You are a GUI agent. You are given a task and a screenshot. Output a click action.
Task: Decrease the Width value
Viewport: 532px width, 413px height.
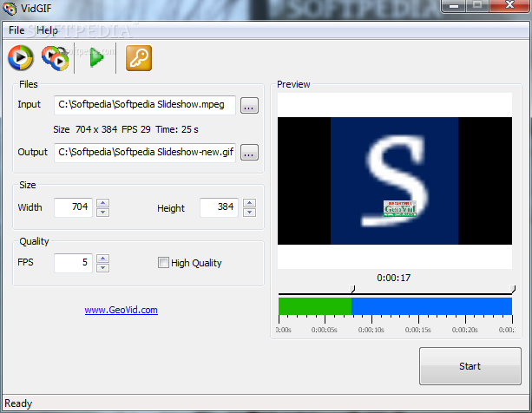102,213
